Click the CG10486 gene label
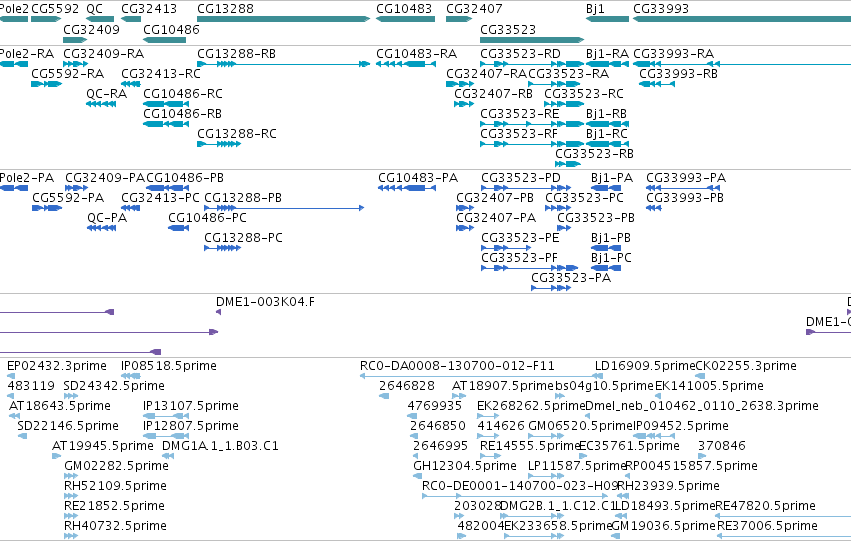Viewport: 851px width, 541px height. [x=171, y=29]
